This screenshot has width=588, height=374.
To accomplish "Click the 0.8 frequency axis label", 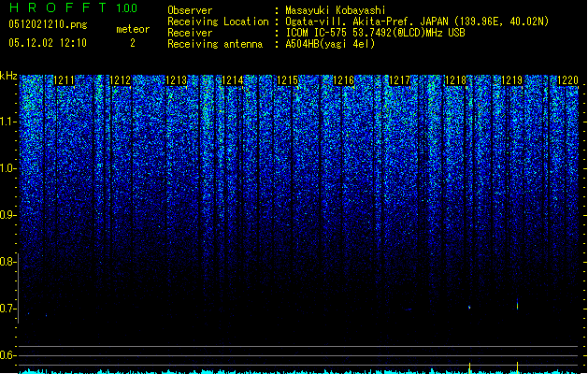I will 7,262.
